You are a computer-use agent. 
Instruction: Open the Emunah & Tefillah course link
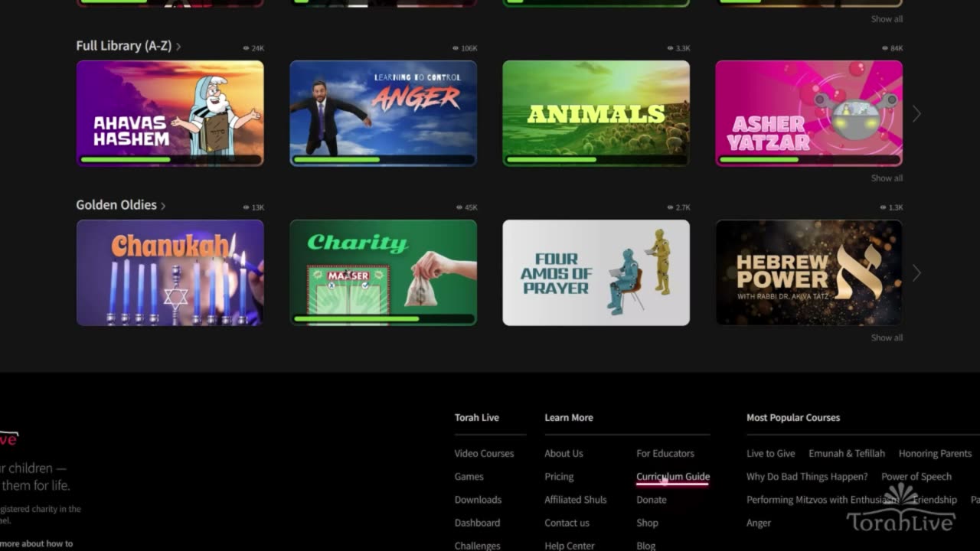pyautogui.click(x=847, y=453)
